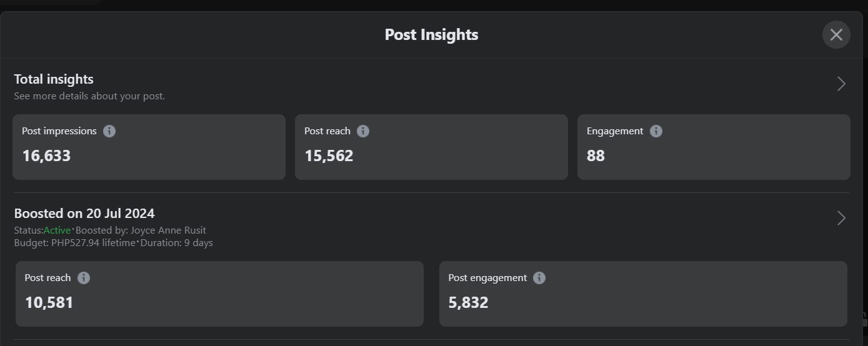Expand Total insights using its chevron arrow
This screenshot has height=346, width=868.
841,84
